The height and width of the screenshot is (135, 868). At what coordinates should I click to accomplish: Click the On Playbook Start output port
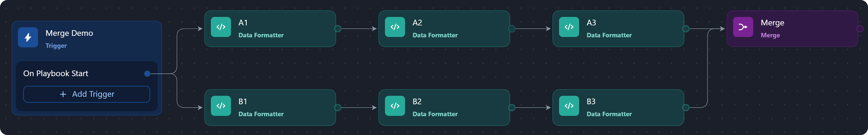[147, 74]
